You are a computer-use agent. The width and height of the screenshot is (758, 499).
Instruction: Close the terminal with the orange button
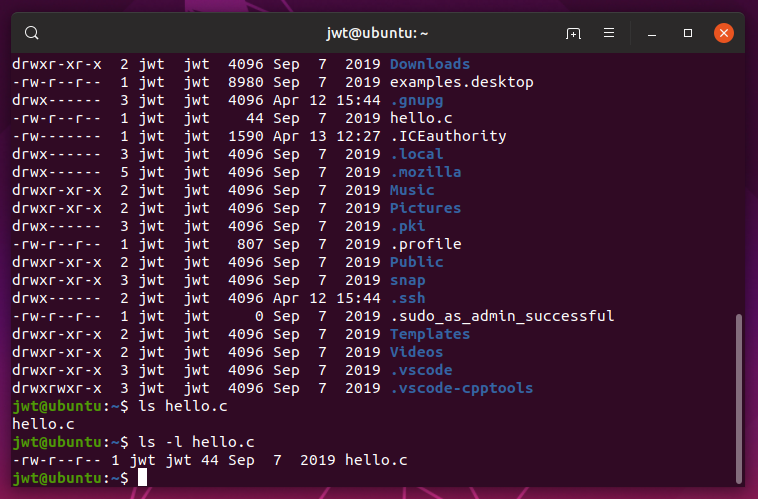coord(724,33)
